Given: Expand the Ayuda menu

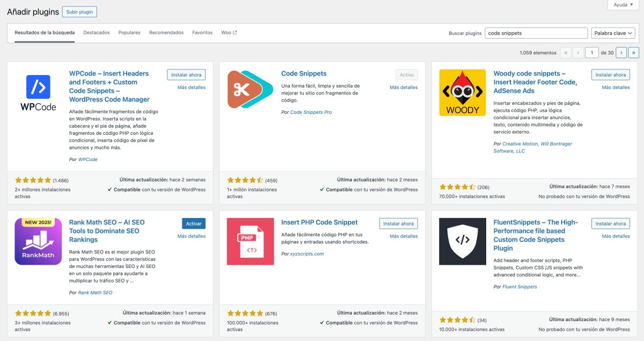Looking at the screenshot, I should pyautogui.click(x=622, y=4).
